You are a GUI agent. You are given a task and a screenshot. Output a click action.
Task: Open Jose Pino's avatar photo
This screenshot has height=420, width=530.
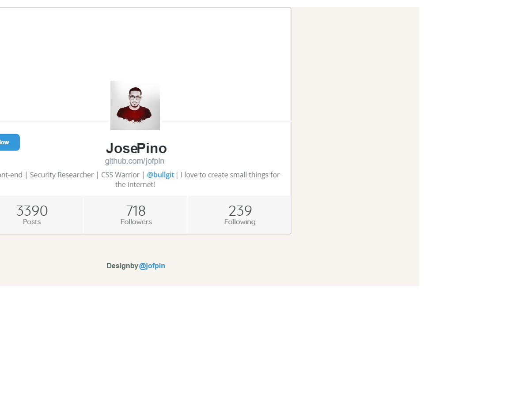click(x=135, y=105)
